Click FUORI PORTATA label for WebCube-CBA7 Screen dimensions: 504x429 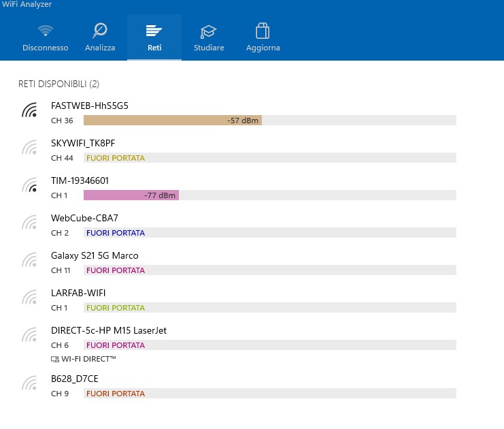[x=116, y=233]
